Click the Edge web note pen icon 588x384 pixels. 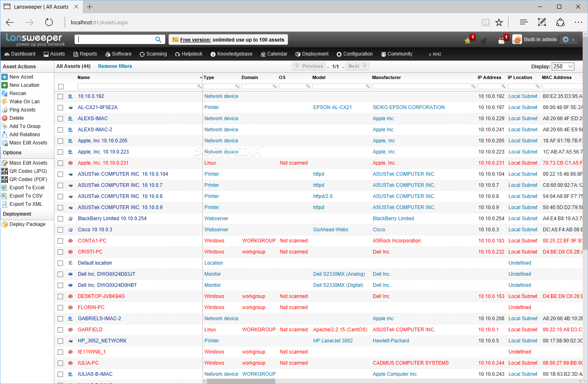[542, 22]
